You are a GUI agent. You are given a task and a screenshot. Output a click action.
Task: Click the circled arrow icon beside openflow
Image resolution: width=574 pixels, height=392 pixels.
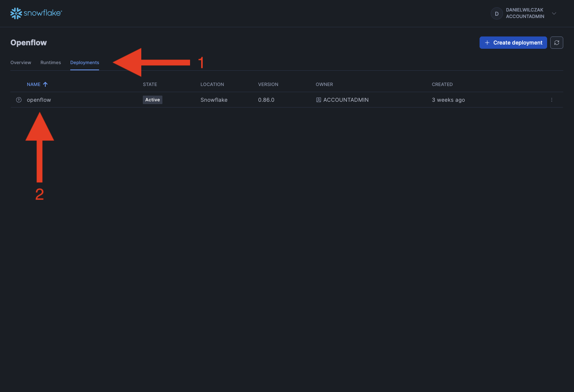pyautogui.click(x=19, y=100)
